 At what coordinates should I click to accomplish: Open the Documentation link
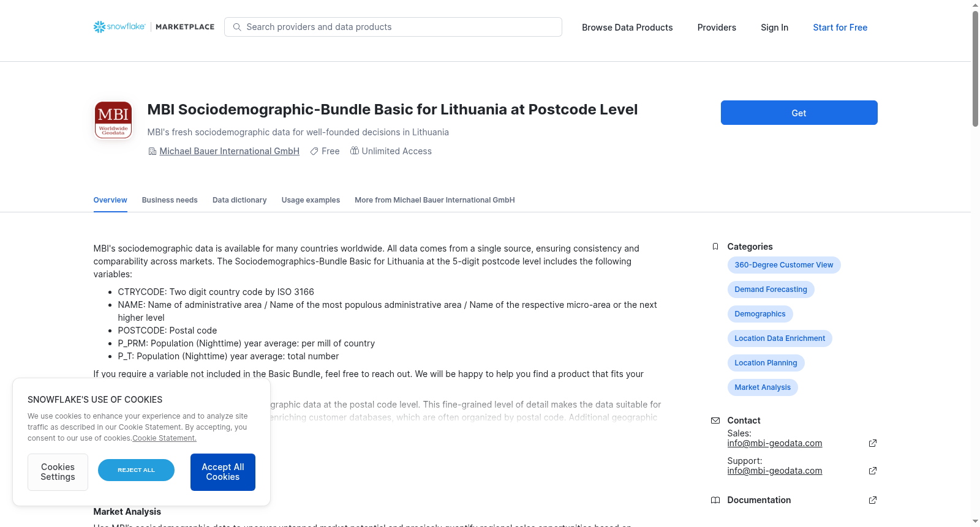coord(759,500)
